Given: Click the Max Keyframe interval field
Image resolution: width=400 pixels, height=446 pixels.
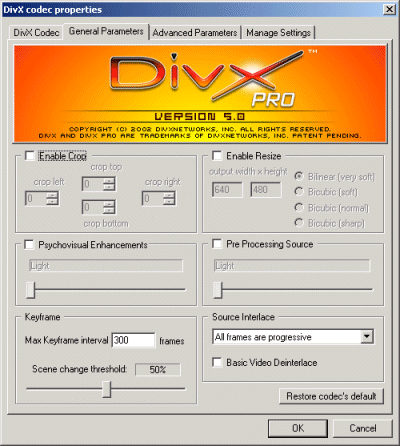Looking at the screenshot, I should 133,340.
